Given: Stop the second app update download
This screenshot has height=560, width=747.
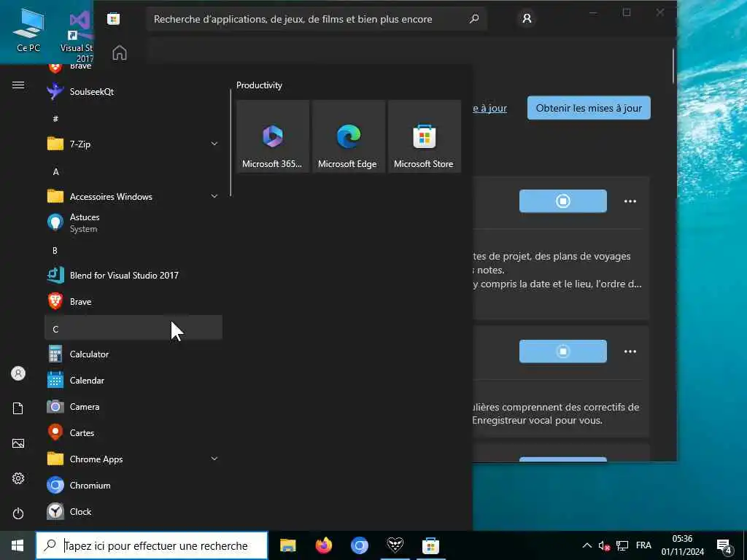Looking at the screenshot, I should [562, 351].
